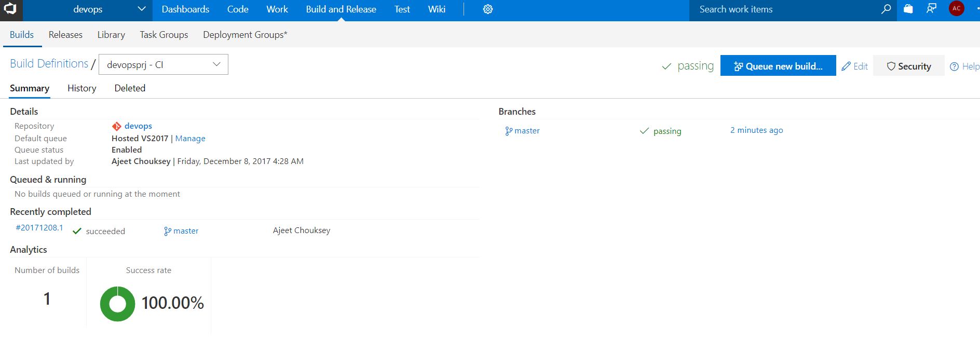Open the devops repository link
The width and height of the screenshot is (980, 340).
click(x=138, y=126)
